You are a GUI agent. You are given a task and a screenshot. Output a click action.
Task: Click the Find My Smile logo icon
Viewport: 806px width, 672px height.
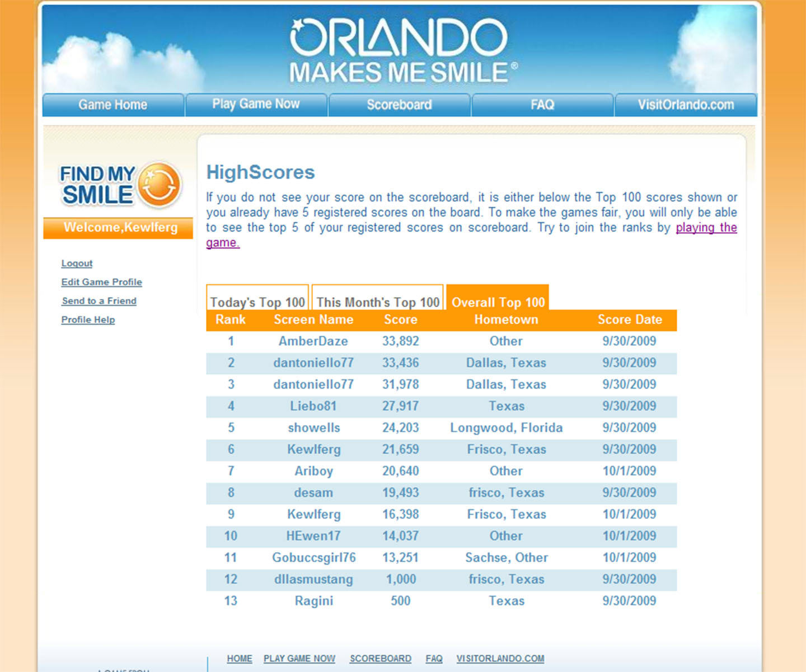coord(120,185)
